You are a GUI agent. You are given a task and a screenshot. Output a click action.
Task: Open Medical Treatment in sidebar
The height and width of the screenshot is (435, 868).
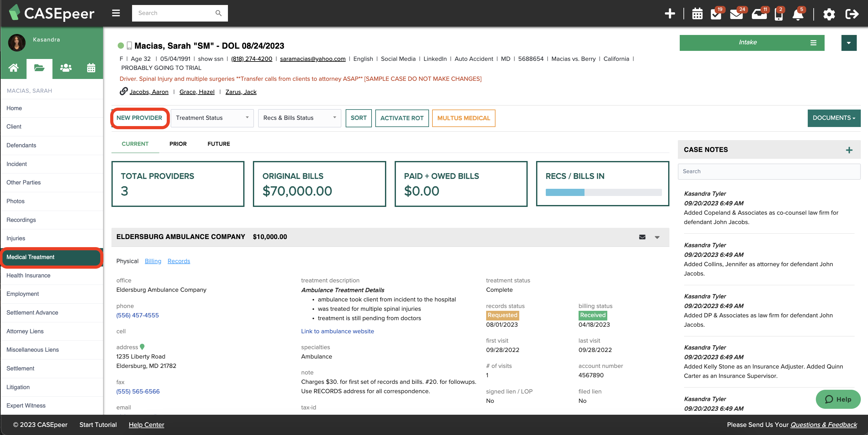point(52,257)
